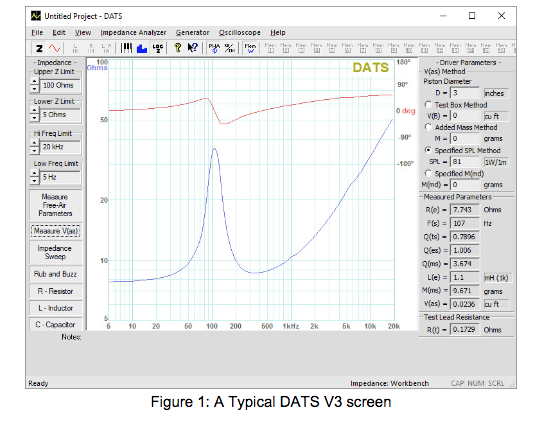This screenshot has height=421, width=541.
Task: Click the Mem W workbench memory icon
Action: (x=250, y=48)
